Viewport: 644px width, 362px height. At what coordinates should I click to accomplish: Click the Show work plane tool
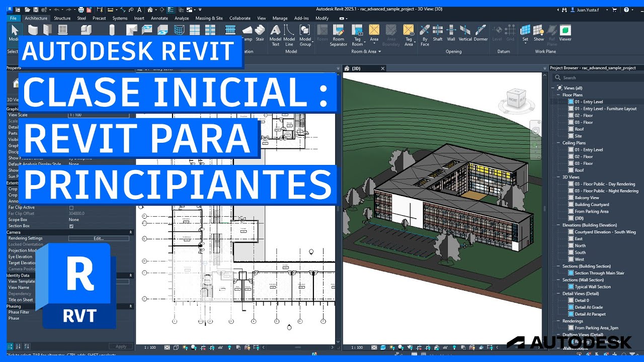click(539, 33)
